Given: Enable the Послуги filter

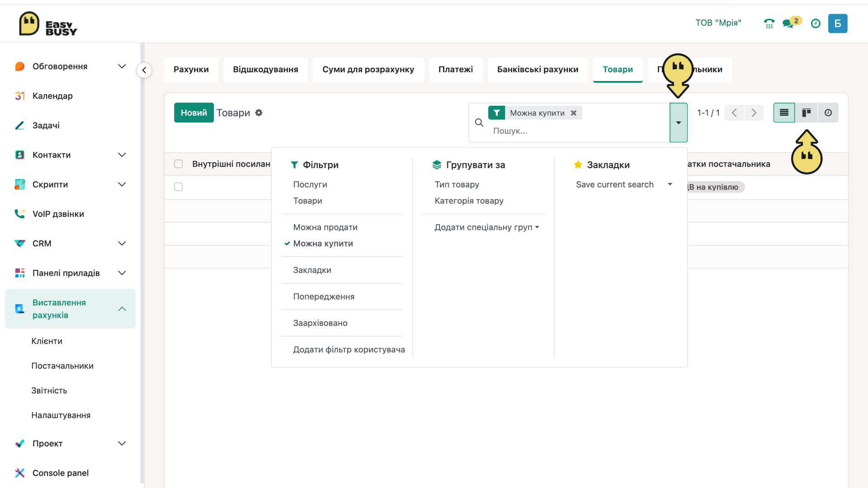Looking at the screenshot, I should coord(310,184).
